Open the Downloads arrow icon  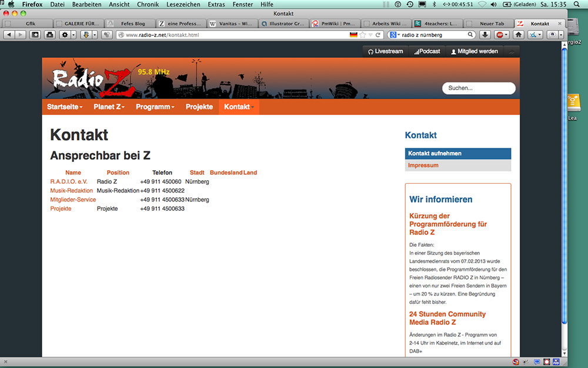486,35
